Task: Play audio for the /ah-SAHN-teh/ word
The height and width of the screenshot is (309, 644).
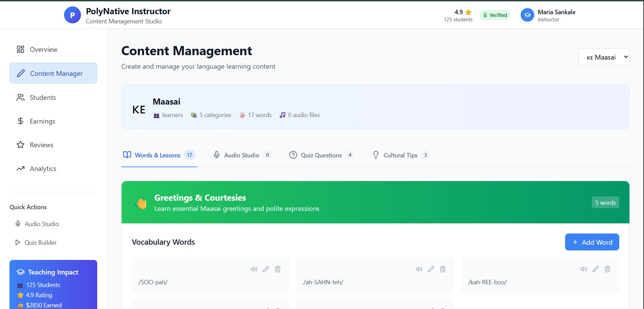Action: coord(419,269)
